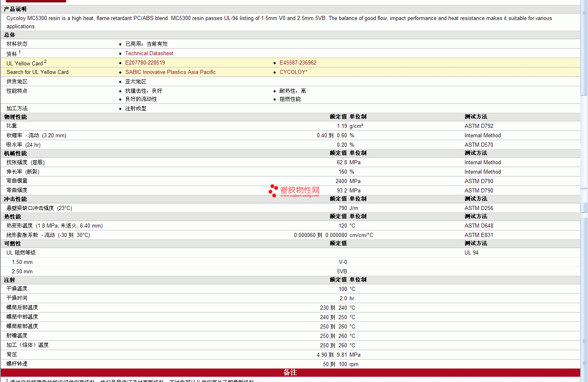Click the 注射成型 processing method value
The image size is (588, 382).
(136, 109)
